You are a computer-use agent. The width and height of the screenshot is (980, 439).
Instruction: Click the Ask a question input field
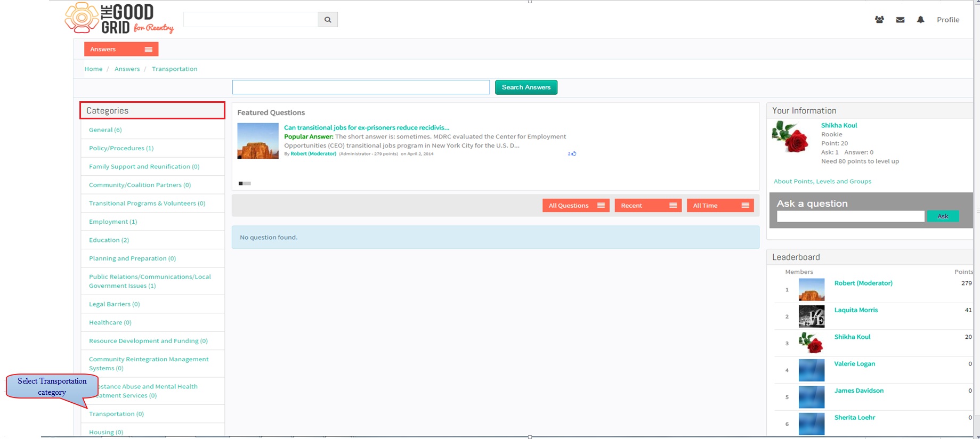tap(851, 216)
